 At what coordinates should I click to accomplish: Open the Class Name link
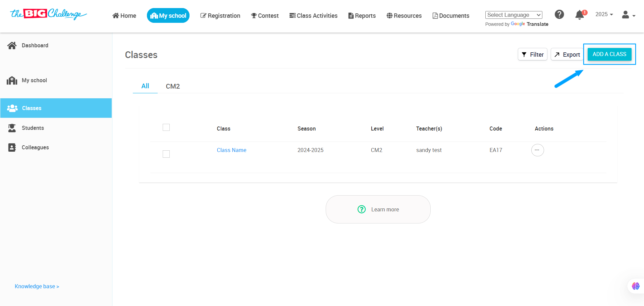pyautogui.click(x=231, y=150)
